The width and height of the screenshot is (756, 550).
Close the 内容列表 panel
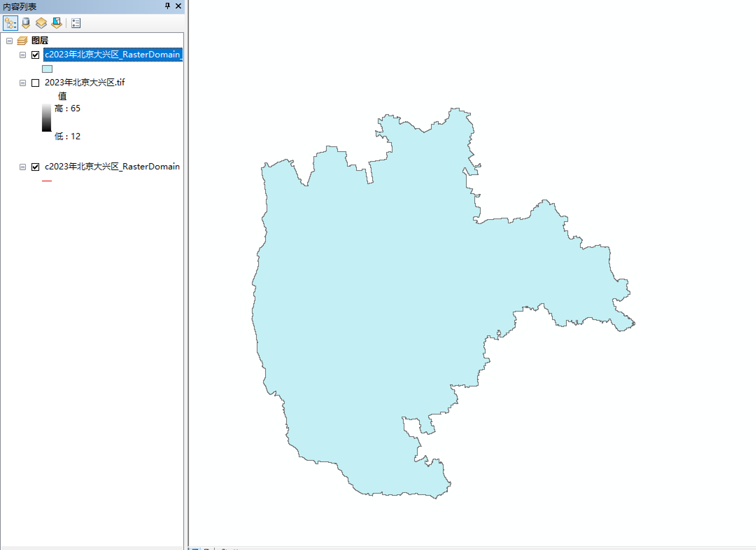(178, 6)
